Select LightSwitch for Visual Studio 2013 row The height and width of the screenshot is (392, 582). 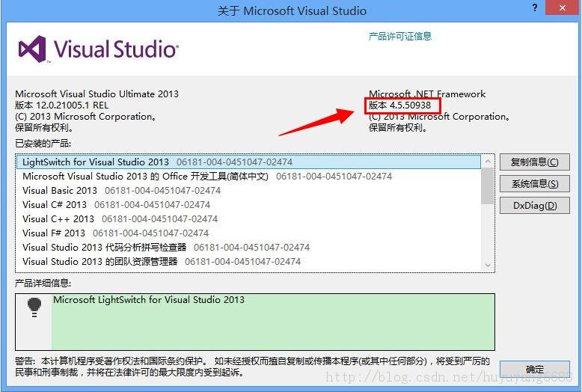tap(248, 162)
